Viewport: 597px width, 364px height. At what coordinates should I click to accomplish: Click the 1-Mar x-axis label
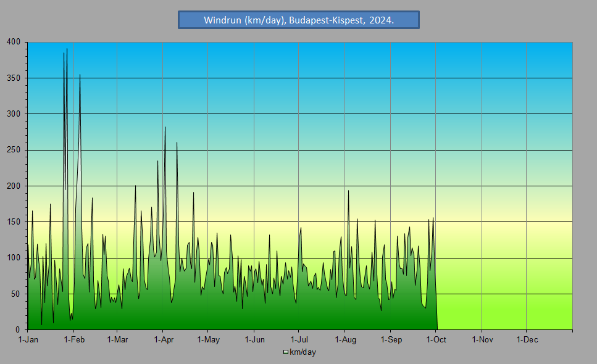click(x=117, y=340)
